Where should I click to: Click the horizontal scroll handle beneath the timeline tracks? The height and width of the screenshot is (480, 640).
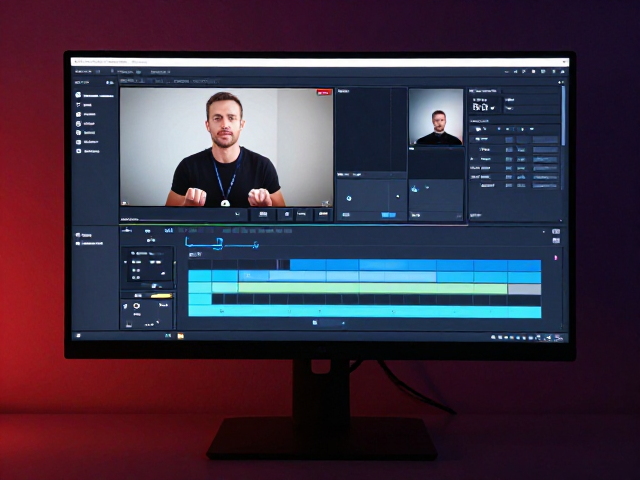pos(329,323)
